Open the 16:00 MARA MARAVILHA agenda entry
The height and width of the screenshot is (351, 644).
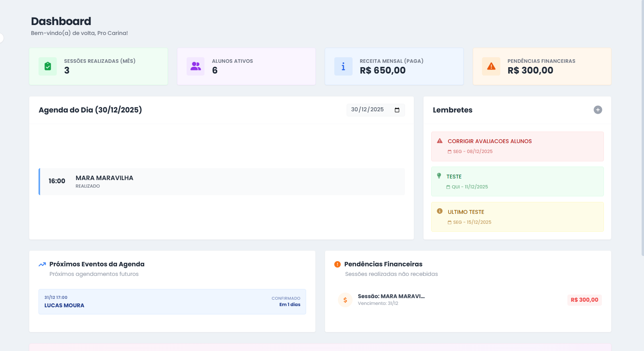(x=222, y=182)
